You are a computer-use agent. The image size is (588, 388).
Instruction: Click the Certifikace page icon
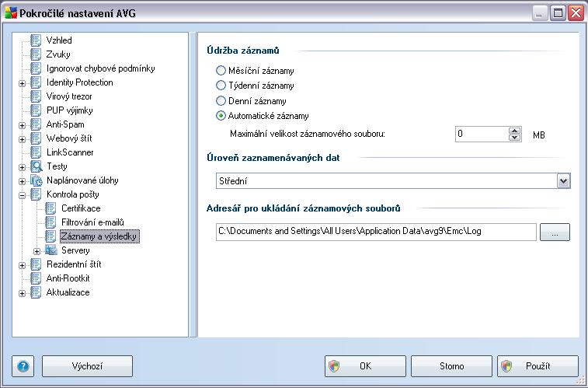(50, 208)
